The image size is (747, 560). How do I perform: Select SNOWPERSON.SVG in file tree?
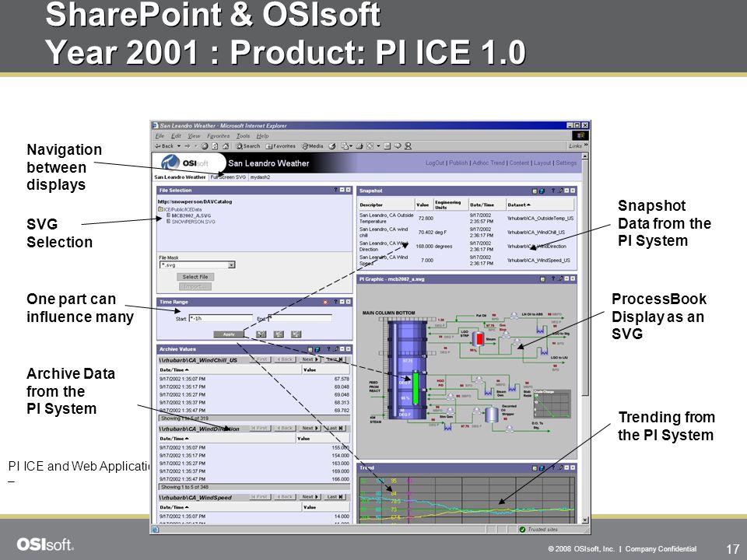click(193, 222)
